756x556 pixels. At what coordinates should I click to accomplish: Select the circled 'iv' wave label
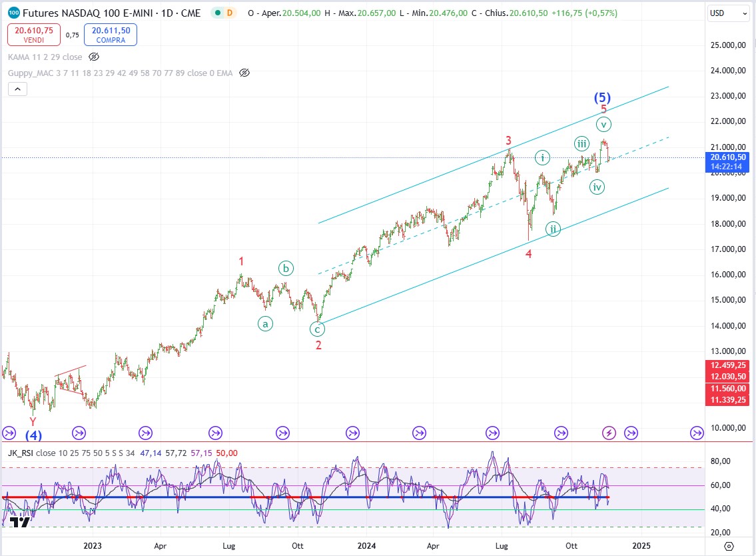597,187
